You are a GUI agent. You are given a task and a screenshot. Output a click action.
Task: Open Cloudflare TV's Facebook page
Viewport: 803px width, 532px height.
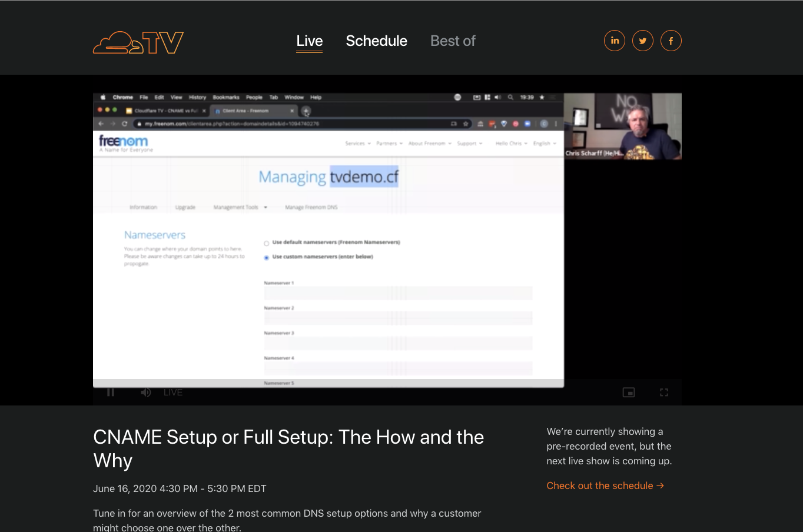[x=671, y=41]
